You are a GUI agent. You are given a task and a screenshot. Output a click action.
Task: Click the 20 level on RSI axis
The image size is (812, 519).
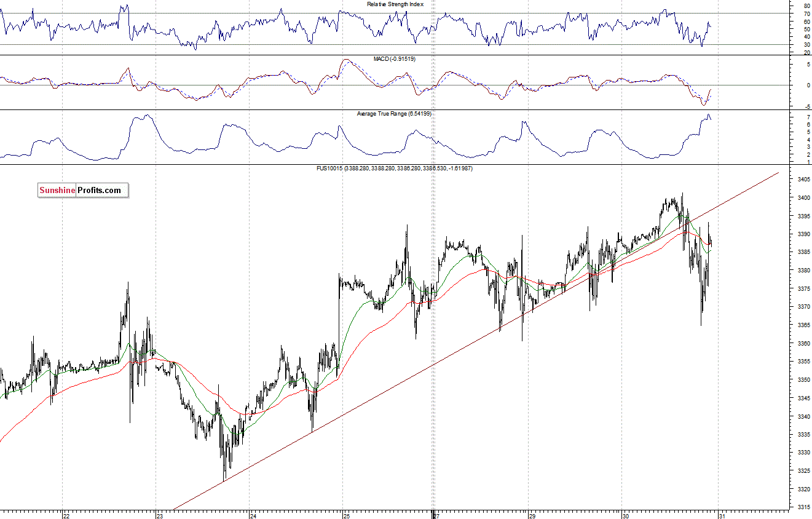806,52
